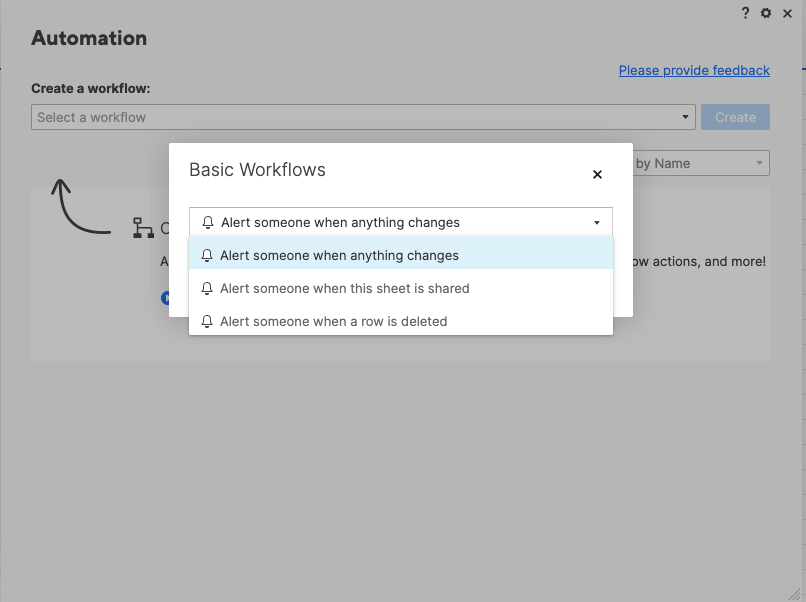806x602 pixels.
Task: Click bell icon beside 'anything changes' option
Action: [208, 255]
